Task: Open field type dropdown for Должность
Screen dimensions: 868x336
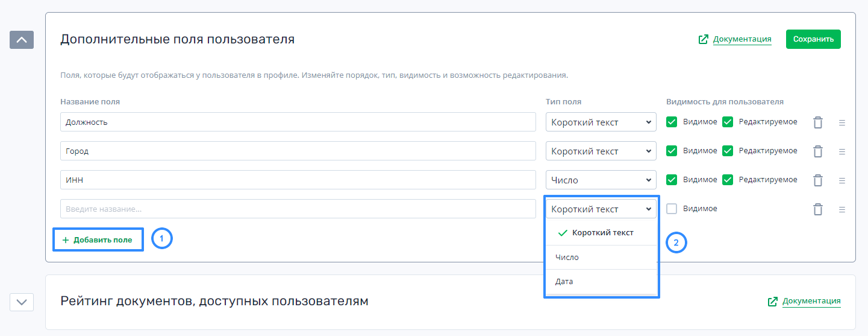Action: [601, 122]
